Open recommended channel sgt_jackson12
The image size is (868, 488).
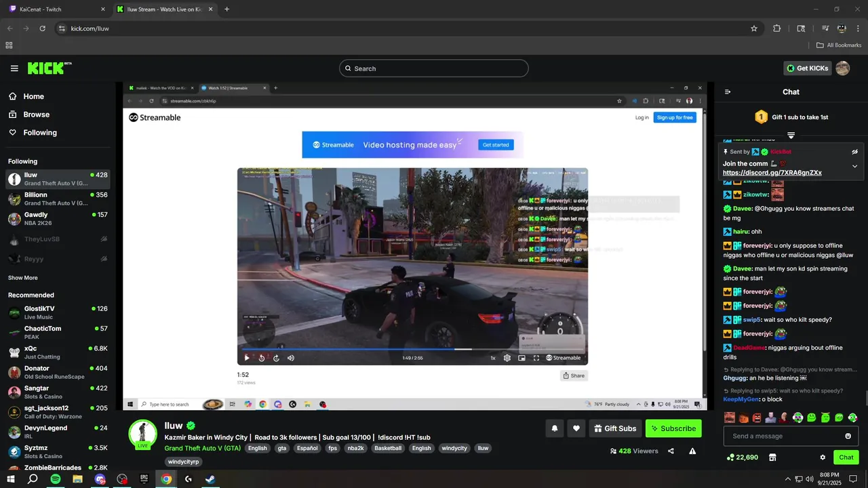coord(58,412)
